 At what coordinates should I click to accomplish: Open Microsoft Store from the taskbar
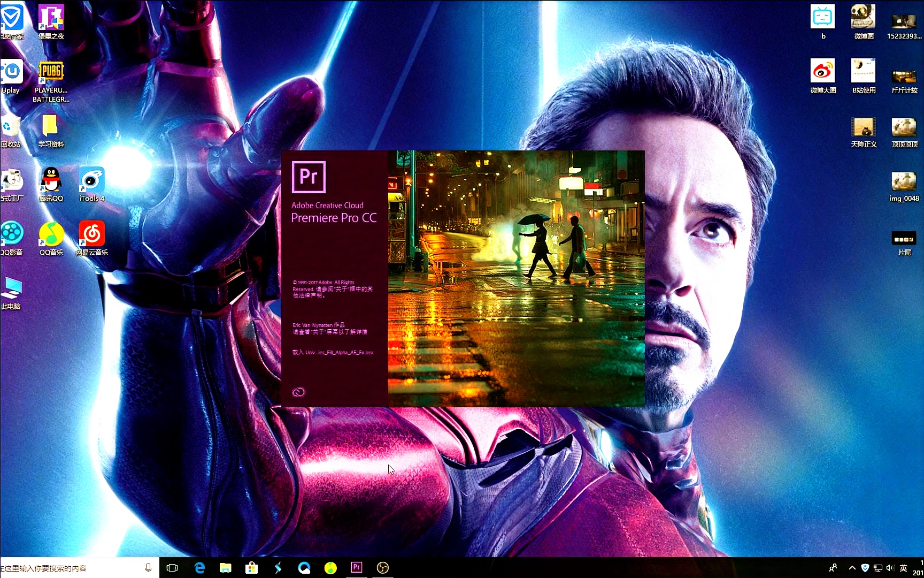(251, 568)
